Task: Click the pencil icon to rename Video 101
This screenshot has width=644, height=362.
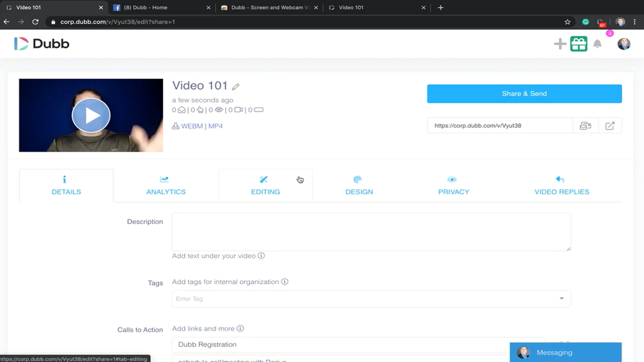Action: (236, 87)
